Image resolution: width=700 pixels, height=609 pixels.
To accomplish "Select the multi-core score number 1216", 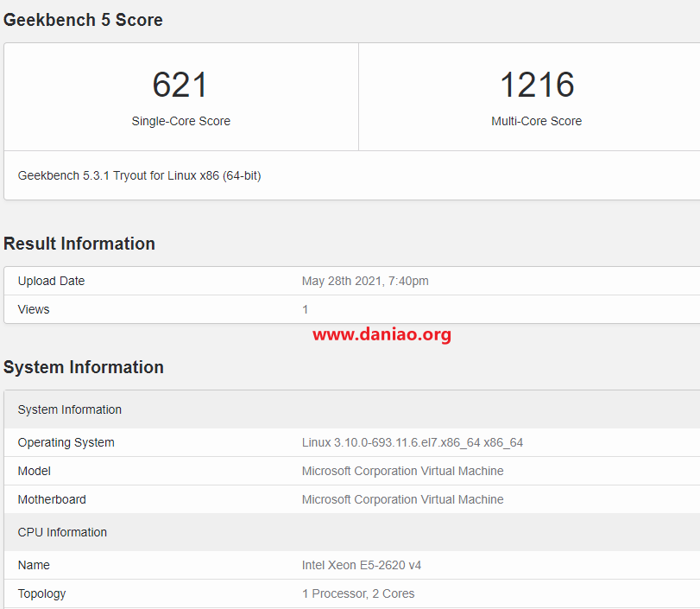I will pos(536,85).
